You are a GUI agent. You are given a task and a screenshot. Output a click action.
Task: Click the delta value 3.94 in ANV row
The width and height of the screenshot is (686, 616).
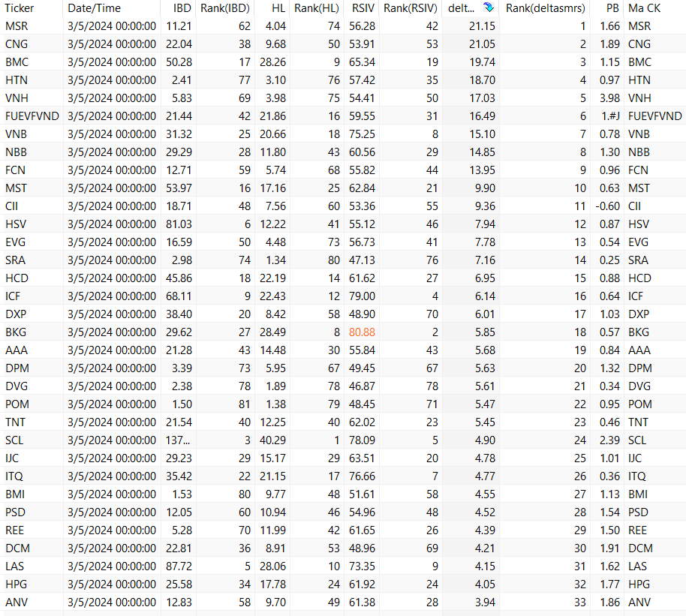[485, 602]
